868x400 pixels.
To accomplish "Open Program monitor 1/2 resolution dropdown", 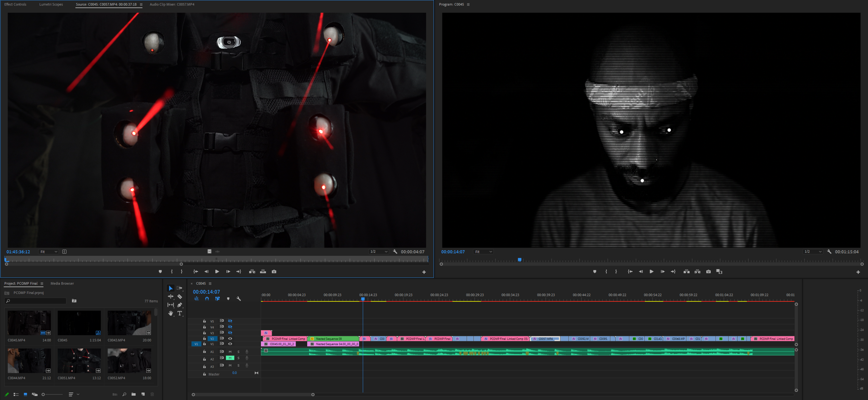I will [x=813, y=252].
